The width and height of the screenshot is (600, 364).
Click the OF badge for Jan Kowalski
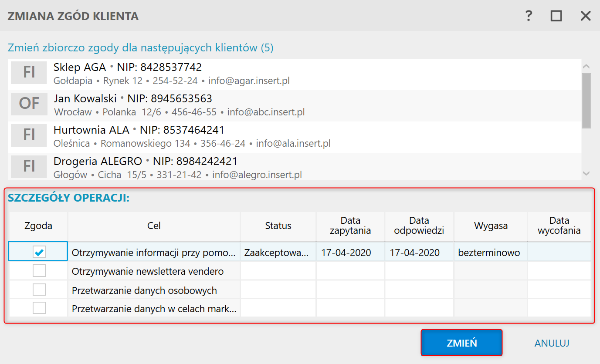click(29, 104)
